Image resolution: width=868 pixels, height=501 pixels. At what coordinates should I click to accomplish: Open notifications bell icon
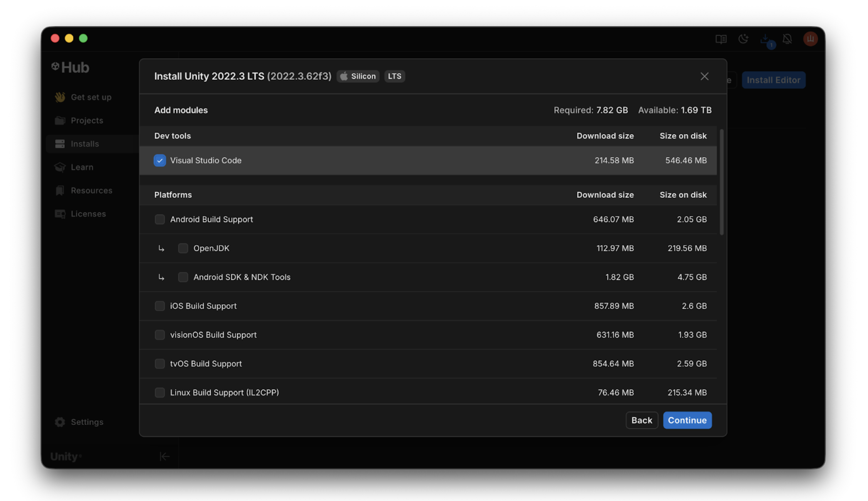coord(787,39)
